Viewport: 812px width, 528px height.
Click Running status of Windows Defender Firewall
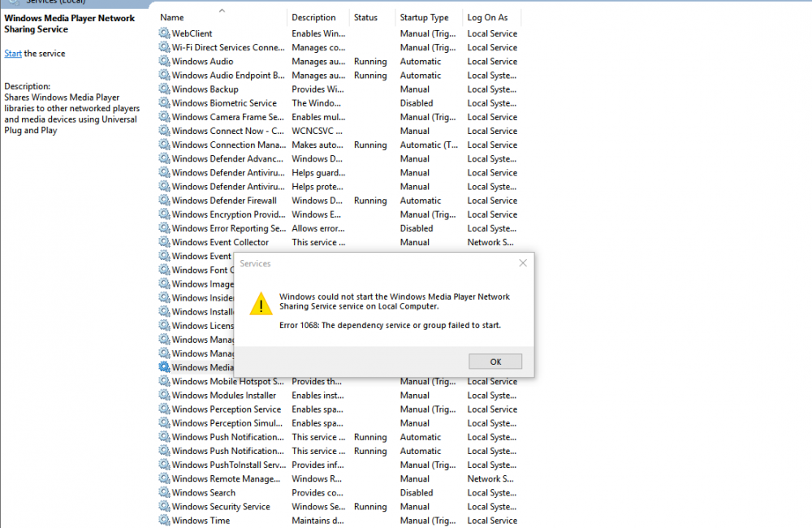pos(370,201)
